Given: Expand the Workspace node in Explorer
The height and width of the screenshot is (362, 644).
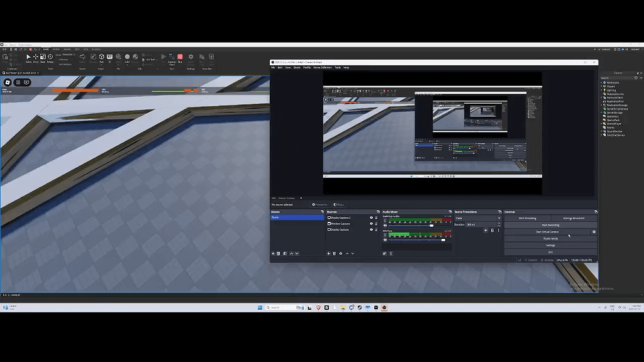Looking at the screenshot, I should pos(601,82).
